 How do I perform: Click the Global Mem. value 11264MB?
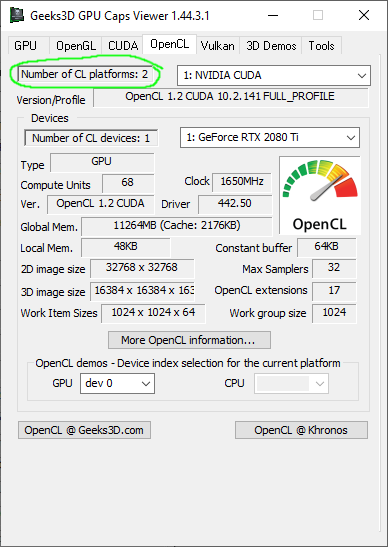[177, 226]
